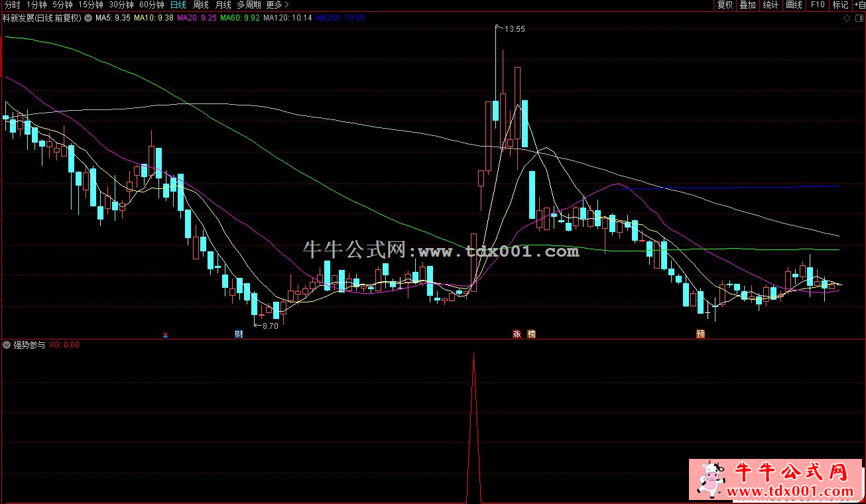Expand the main chart indicator dropdown arrow
The height and width of the screenshot is (504, 866).
click(x=88, y=18)
